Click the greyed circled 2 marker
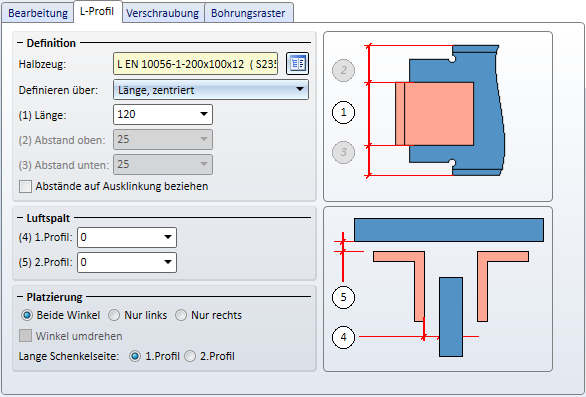 (x=343, y=70)
